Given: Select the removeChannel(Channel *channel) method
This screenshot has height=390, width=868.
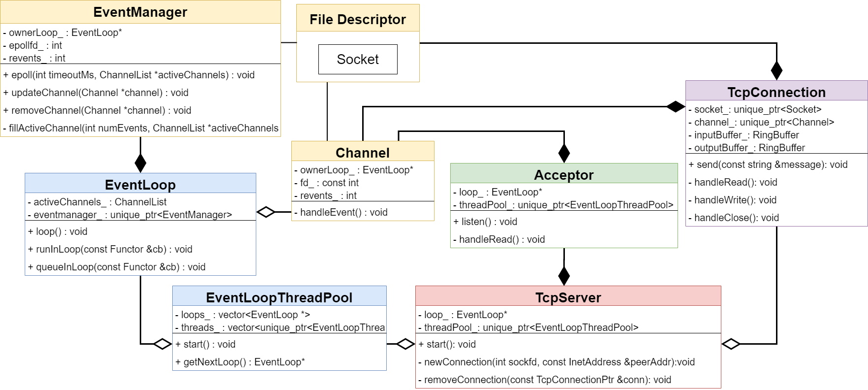Looking at the screenshot, I should point(97,111).
